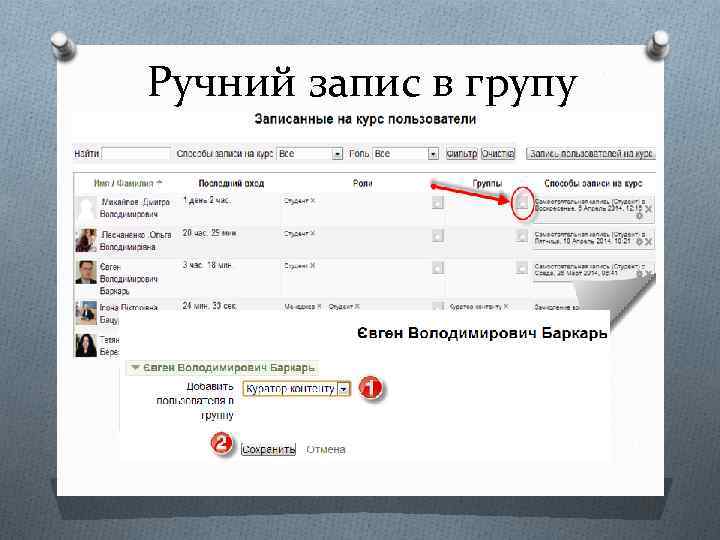The image size is (720, 540).
Task: Click Михайлов Дмитро blank avatar
Action: 86,209
